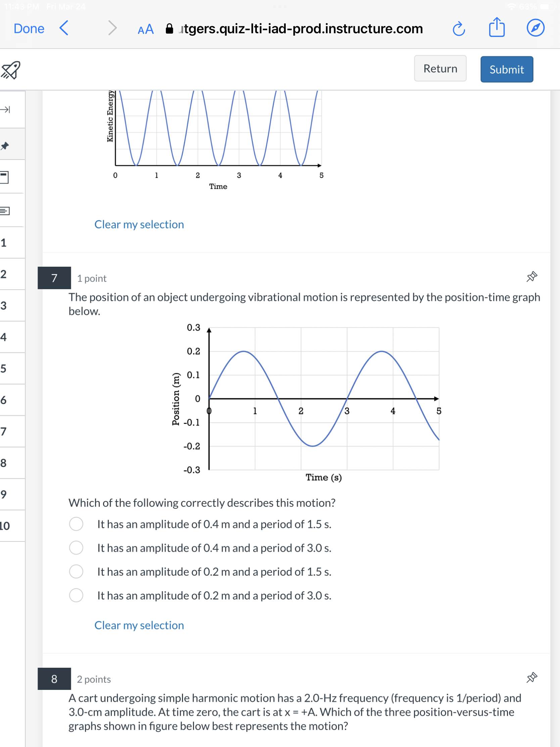The image size is (560, 747).
Task: Tap the address bar showing instructure.com
Action: coord(300,29)
